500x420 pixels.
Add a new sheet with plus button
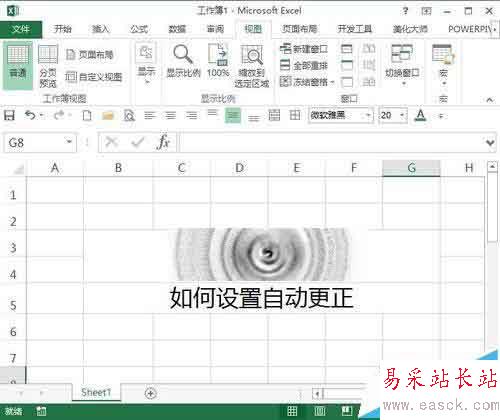[151, 394]
